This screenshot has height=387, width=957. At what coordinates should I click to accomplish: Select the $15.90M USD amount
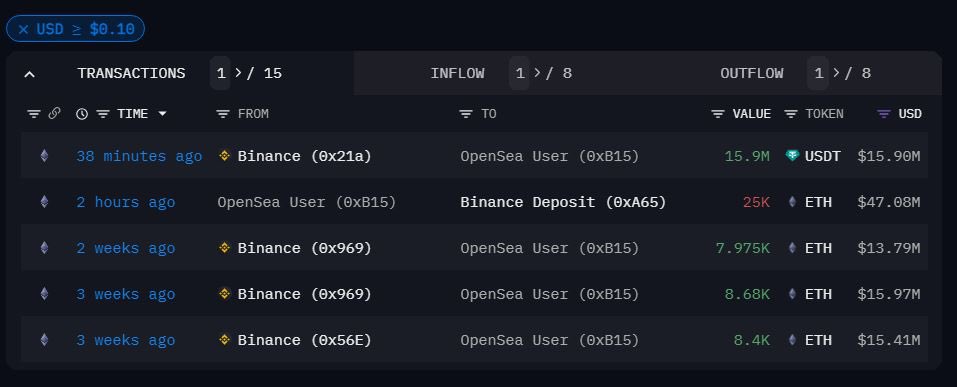click(889, 156)
